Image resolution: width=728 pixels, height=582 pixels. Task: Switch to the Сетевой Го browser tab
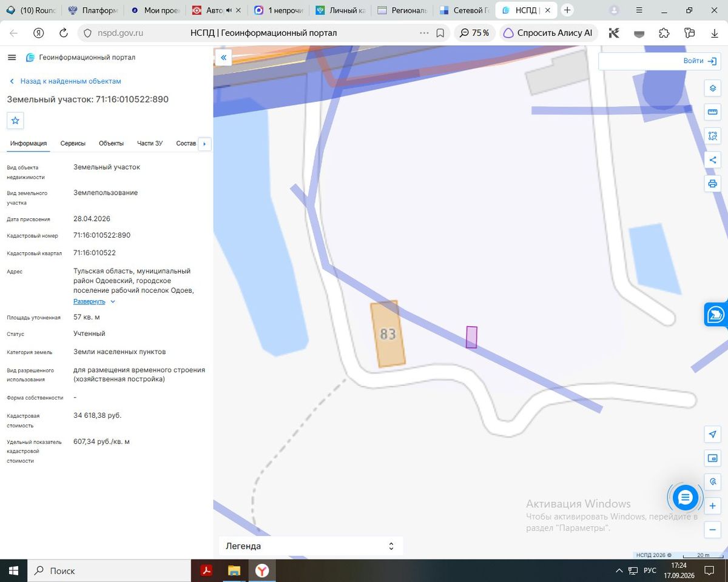(464, 10)
